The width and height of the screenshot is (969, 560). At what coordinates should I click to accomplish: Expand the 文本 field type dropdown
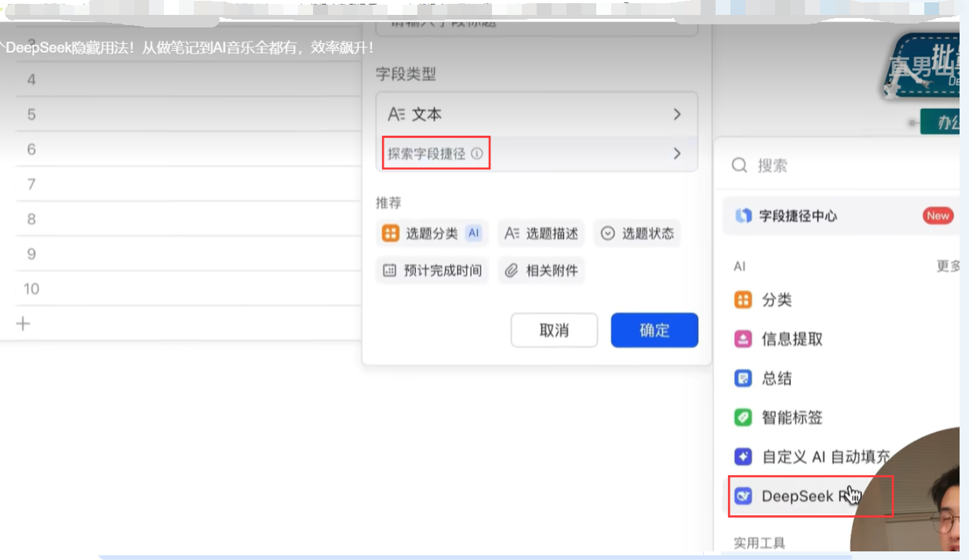click(536, 115)
